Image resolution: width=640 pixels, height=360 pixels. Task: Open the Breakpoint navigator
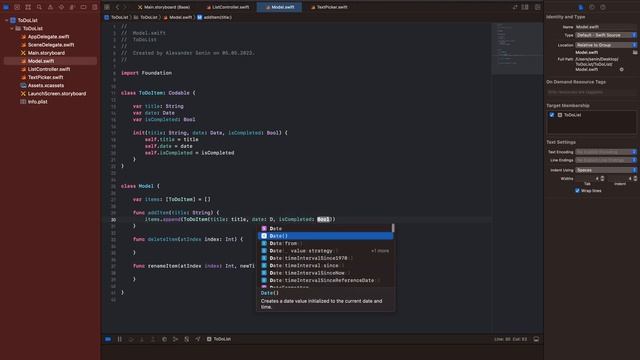[83, 7]
